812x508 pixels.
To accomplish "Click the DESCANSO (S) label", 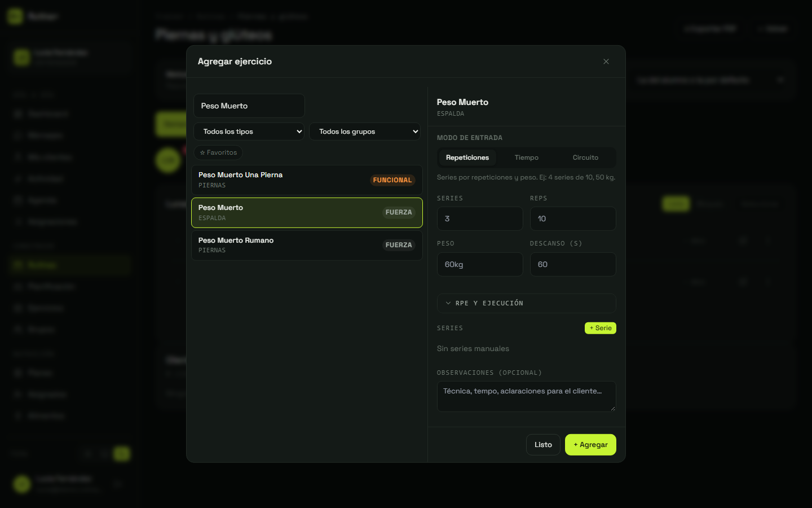I will tap(556, 243).
